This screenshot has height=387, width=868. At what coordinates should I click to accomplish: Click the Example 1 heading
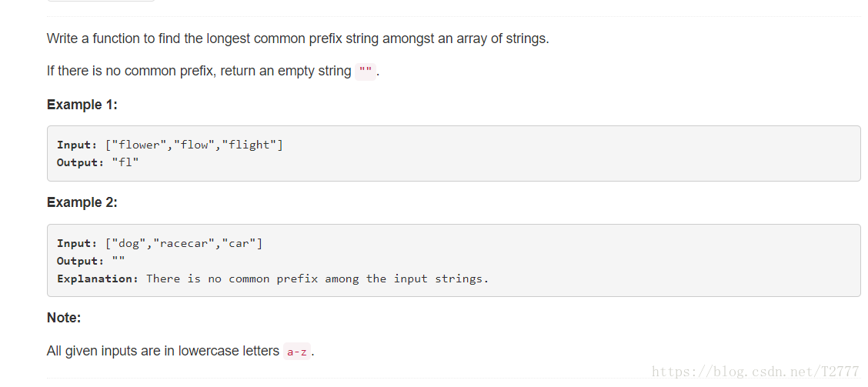[x=82, y=105]
